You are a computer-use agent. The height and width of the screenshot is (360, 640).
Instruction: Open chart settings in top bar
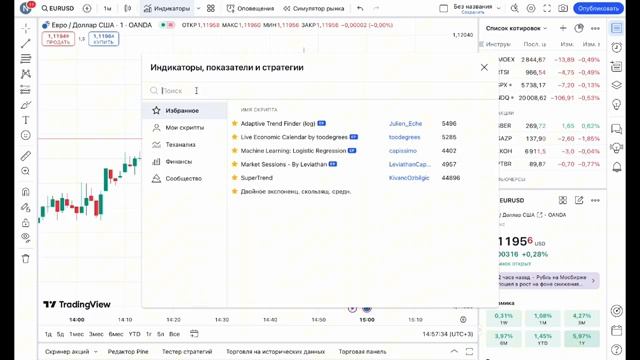click(x=531, y=8)
